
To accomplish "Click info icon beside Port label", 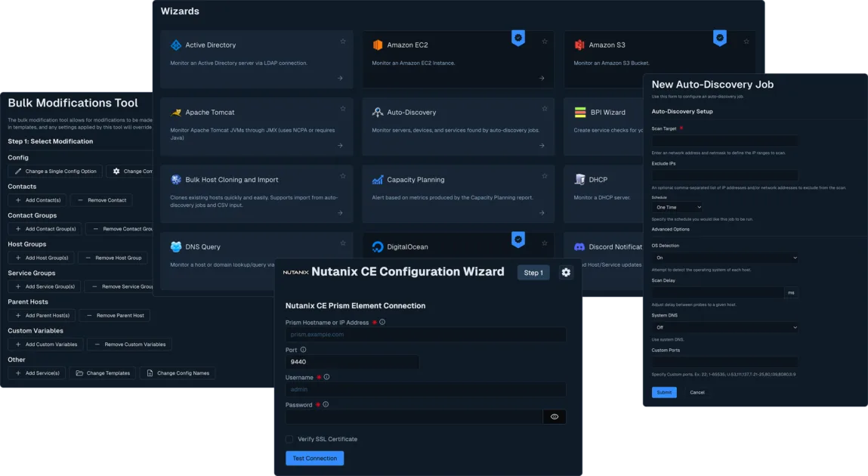I will tap(303, 350).
